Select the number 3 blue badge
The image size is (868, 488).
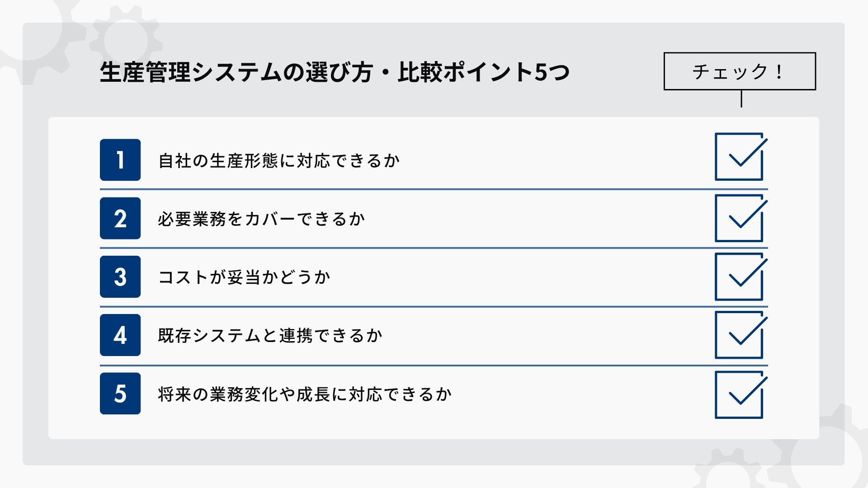(120, 277)
